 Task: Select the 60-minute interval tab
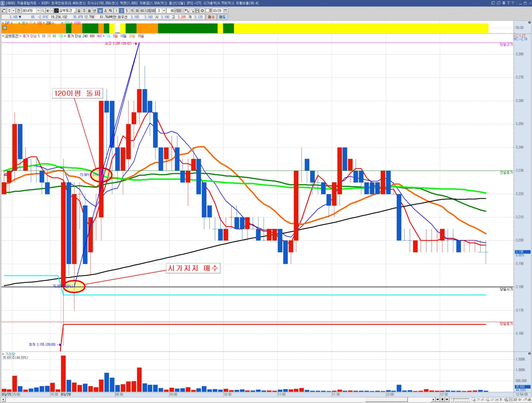click(x=142, y=11)
